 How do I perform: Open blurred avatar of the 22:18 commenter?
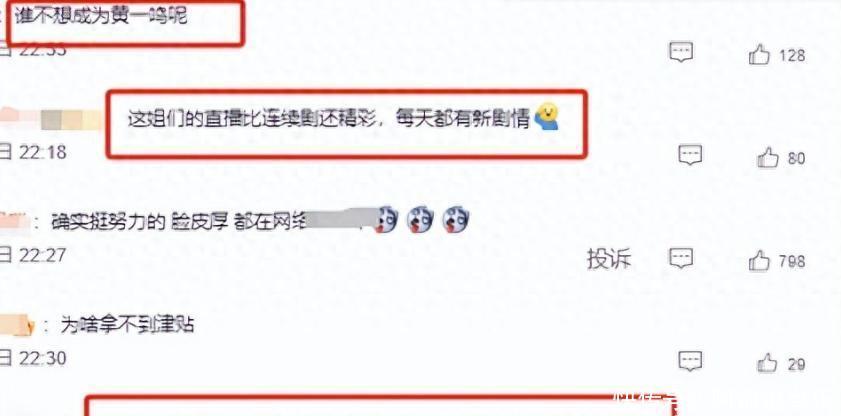click(51, 119)
